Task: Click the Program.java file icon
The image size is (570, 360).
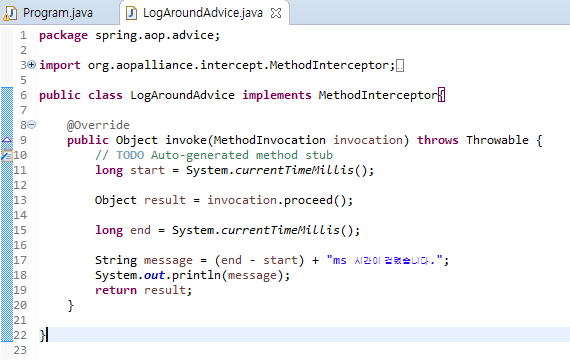Action: tap(9, 13)
